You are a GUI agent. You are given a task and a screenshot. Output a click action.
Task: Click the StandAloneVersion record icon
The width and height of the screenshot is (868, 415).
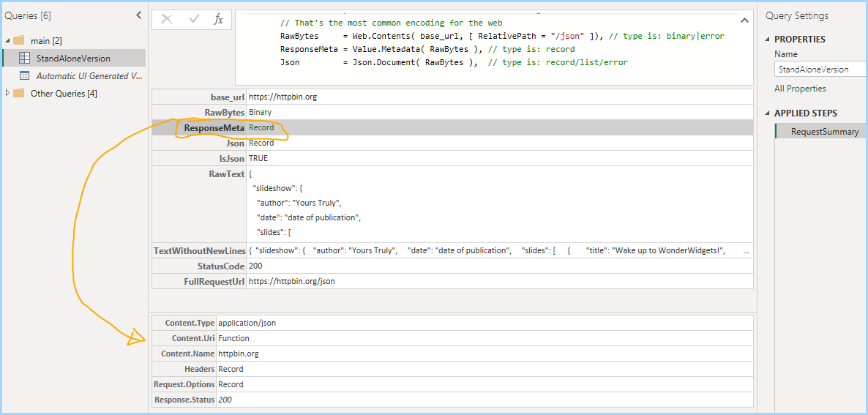click(24, 58)
